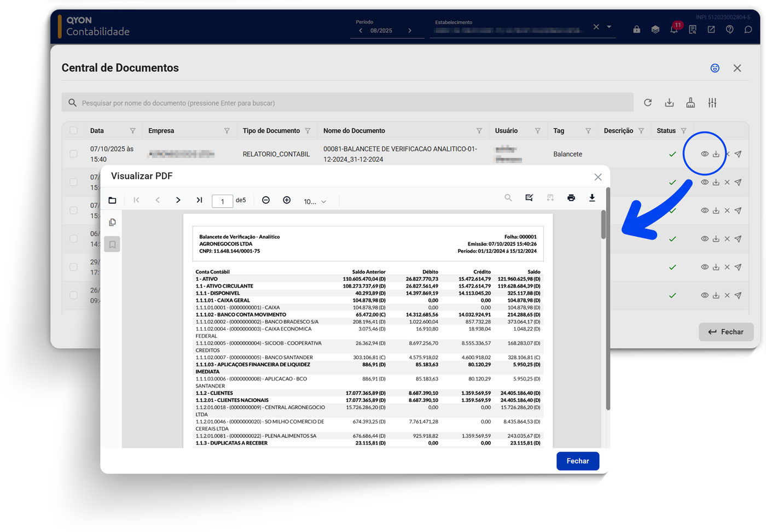This screenshot has height=532, width=766.
Task: Switch to PDF bookmarks sidebar tab
Action: (x=112, y=244)
